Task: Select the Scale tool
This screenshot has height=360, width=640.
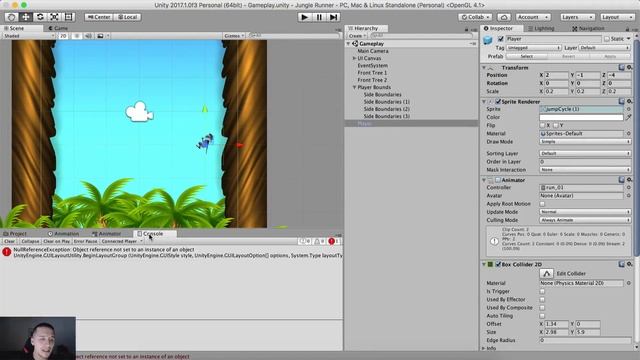Action: [x=54, y=17]
